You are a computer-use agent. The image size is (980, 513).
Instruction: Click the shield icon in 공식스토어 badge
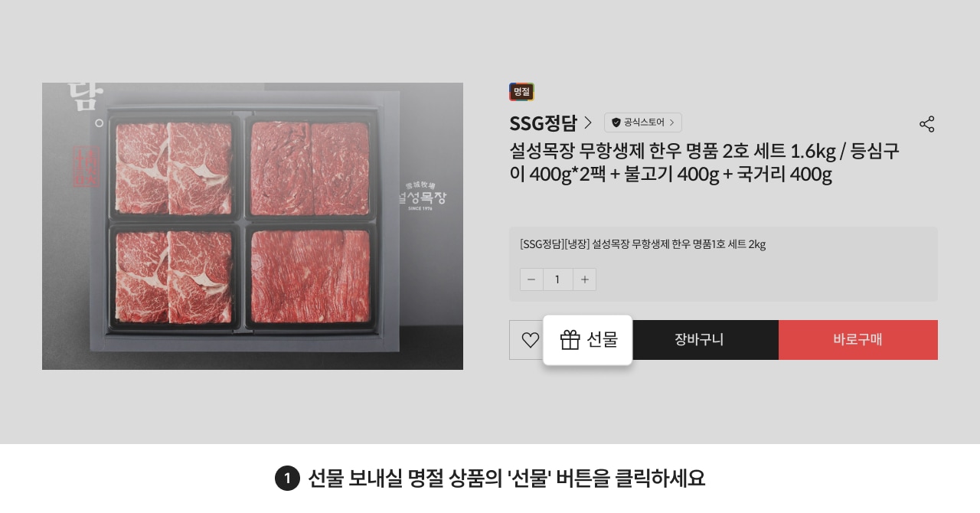click(616, 123)
